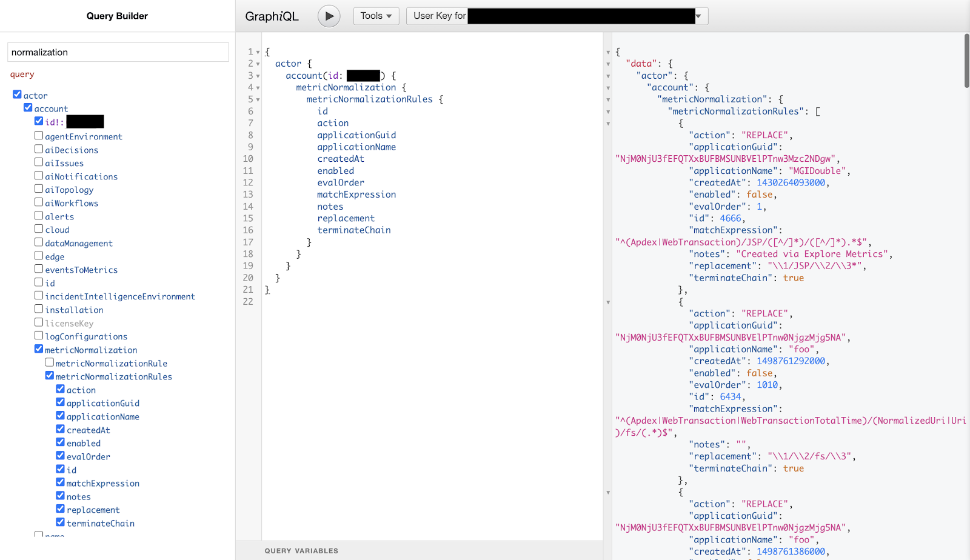
Task: Collapse the "metricNormalizationRules" array in results
Action: (x=608, y=112)
